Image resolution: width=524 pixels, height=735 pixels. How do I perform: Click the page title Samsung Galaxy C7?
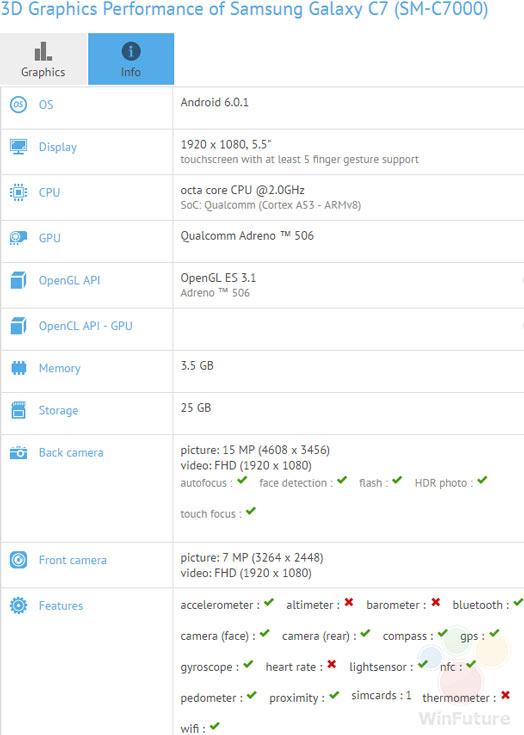pyautogui.click(x=309, y=9)
